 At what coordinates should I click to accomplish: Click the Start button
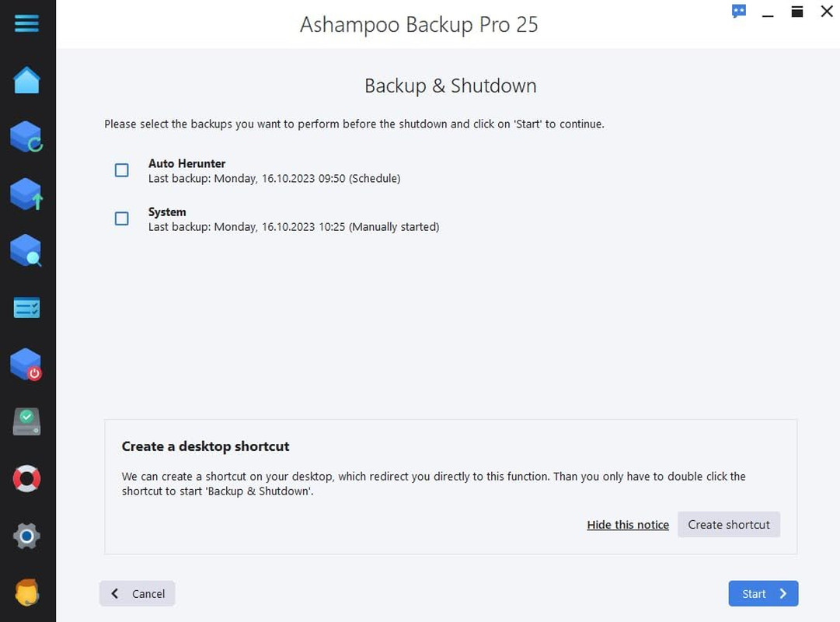pyautogui.click(x=763, y=594)
